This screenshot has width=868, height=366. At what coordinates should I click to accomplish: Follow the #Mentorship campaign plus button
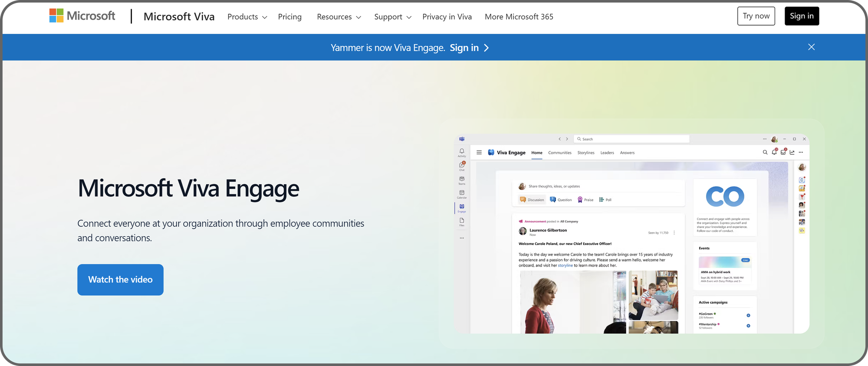tap(748, 326)
